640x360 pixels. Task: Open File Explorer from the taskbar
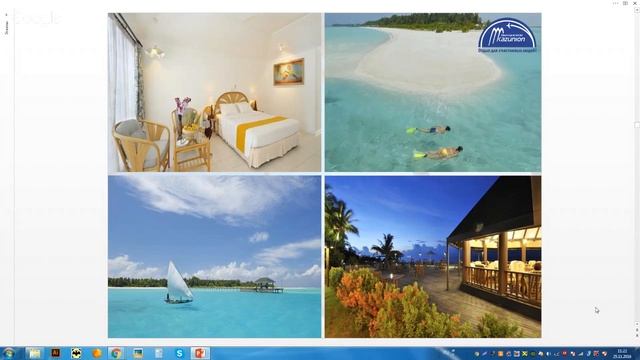click(x=35, y=353)
